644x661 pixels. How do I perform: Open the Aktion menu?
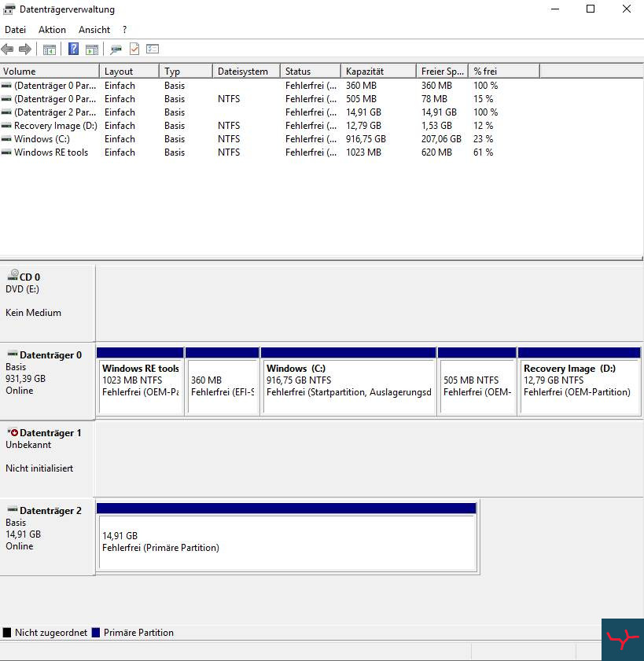(x=52, y=30)
